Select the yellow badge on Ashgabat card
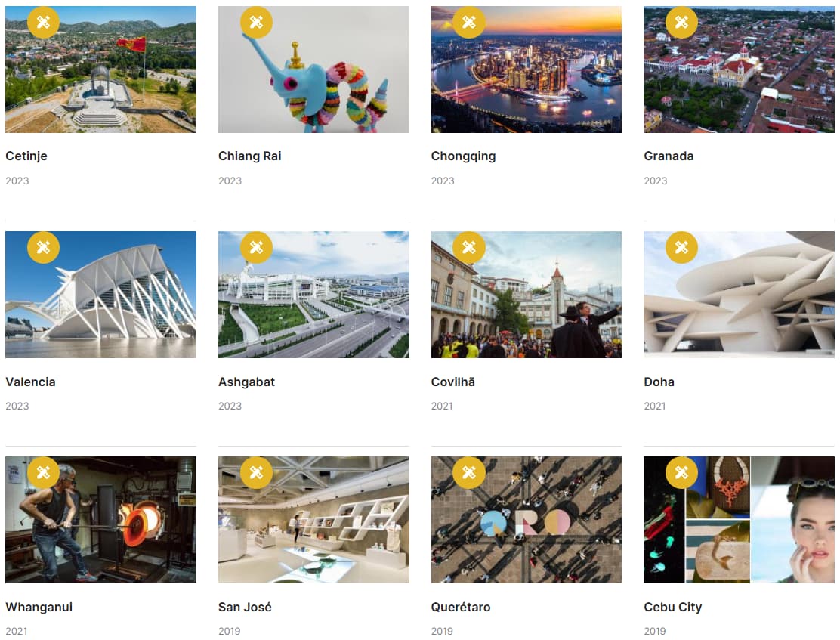 tap(256, 247)
